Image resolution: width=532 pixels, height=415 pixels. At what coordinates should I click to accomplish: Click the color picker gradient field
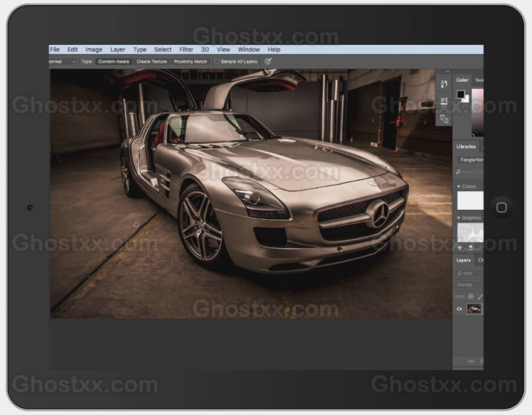point(478,112)
